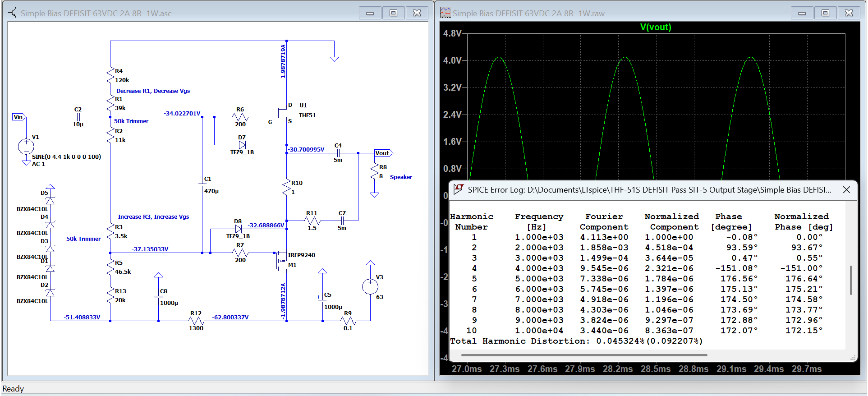The height and width of the screenshot is (396, 868).
Task: Select the D8 diode symbol
Action: pyautogui.click(x=238, y=229)
